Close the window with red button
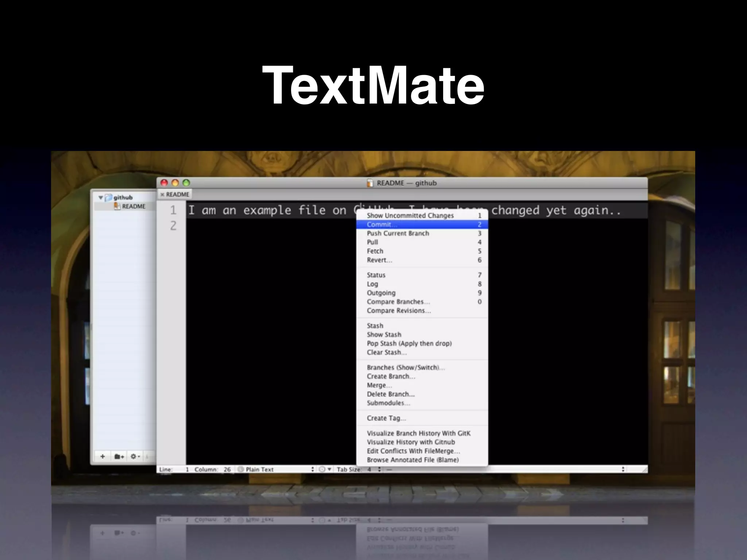The image size is (747, 560). 164,183
